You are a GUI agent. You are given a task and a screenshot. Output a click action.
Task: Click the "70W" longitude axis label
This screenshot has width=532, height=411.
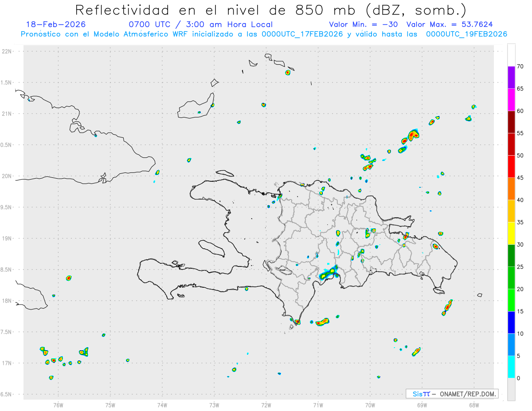point(370,405)
